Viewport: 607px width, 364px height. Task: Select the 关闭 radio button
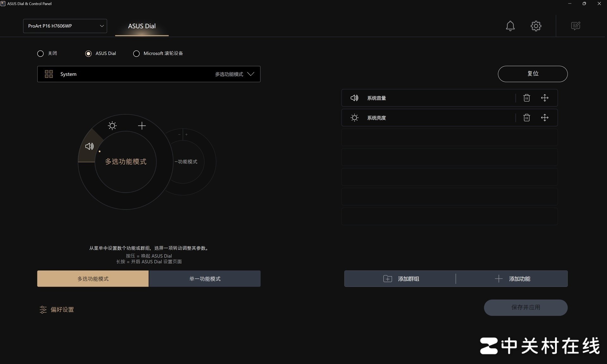40,53
